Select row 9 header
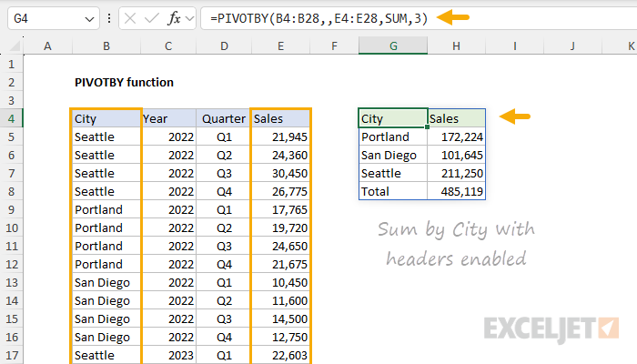Viewport: 637px width, 364px height. coord(11,209)
